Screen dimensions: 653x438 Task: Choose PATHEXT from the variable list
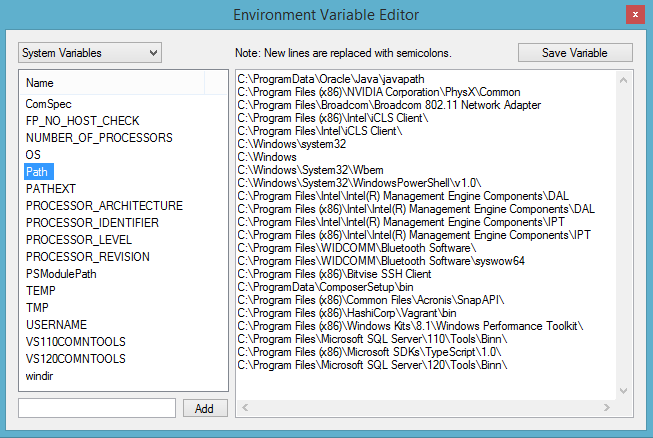(x=50, y=188)
